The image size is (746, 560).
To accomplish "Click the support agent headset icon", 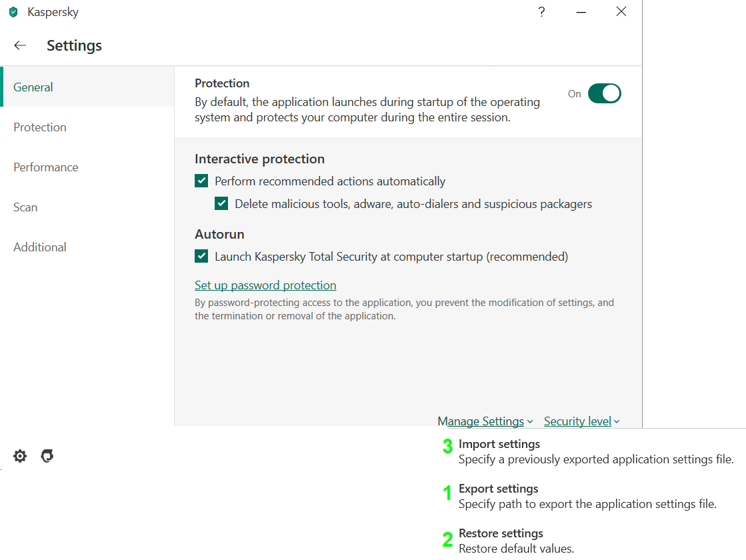I will coord(47,456).
